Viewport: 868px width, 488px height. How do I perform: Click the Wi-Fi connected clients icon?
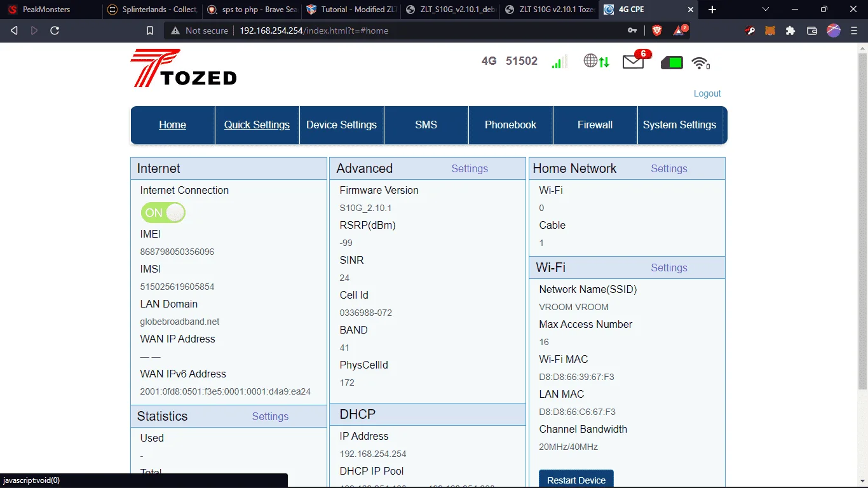700,63
